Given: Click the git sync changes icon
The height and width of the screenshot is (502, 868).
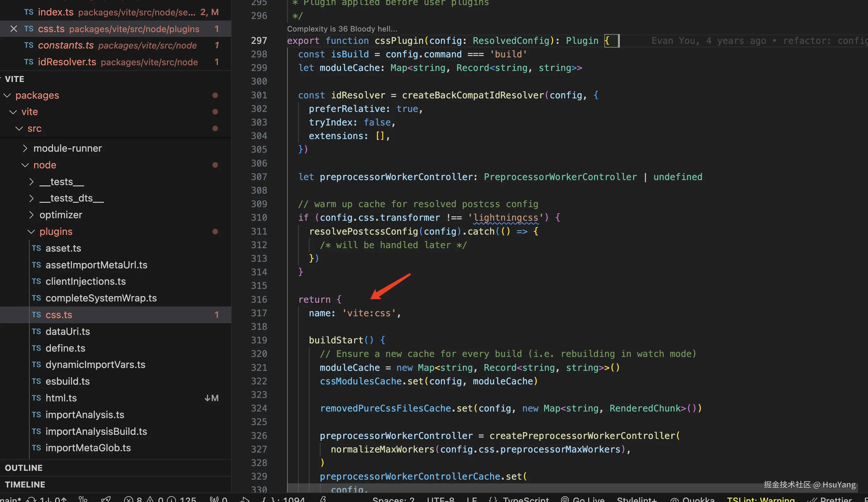Looking at the screenshot, I should pos(32,499).
